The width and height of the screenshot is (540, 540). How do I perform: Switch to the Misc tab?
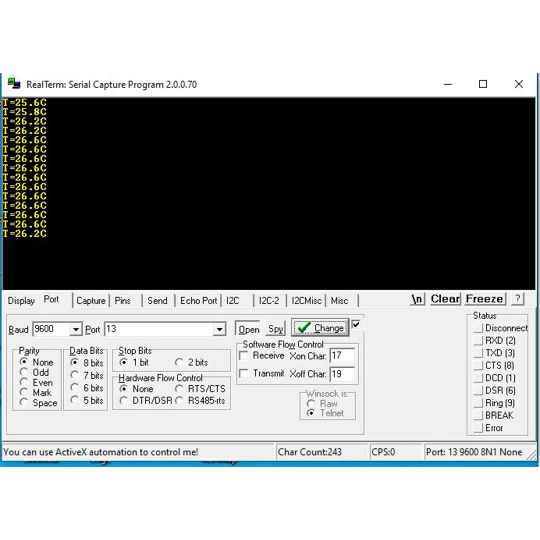click(x=339, y=301)
